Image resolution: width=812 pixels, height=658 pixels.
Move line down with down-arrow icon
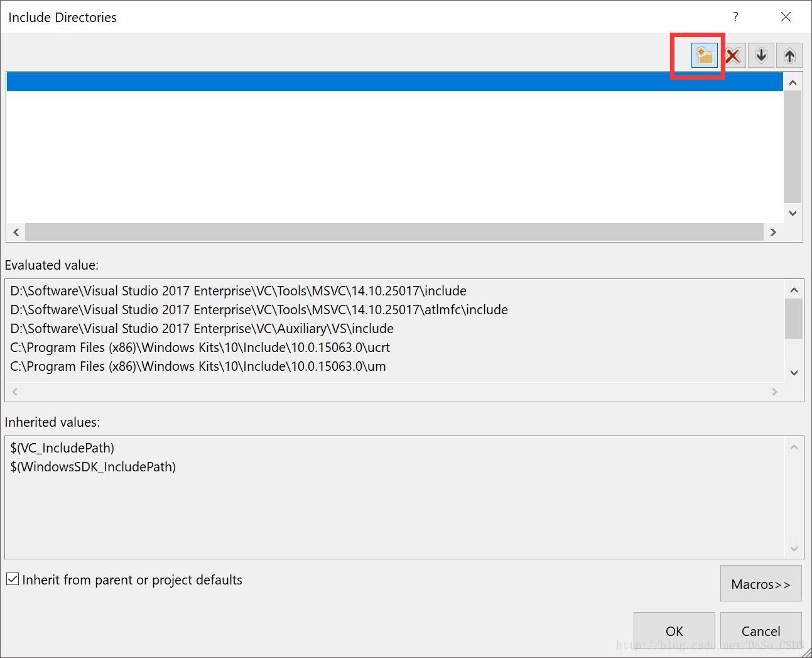(761, 56)
